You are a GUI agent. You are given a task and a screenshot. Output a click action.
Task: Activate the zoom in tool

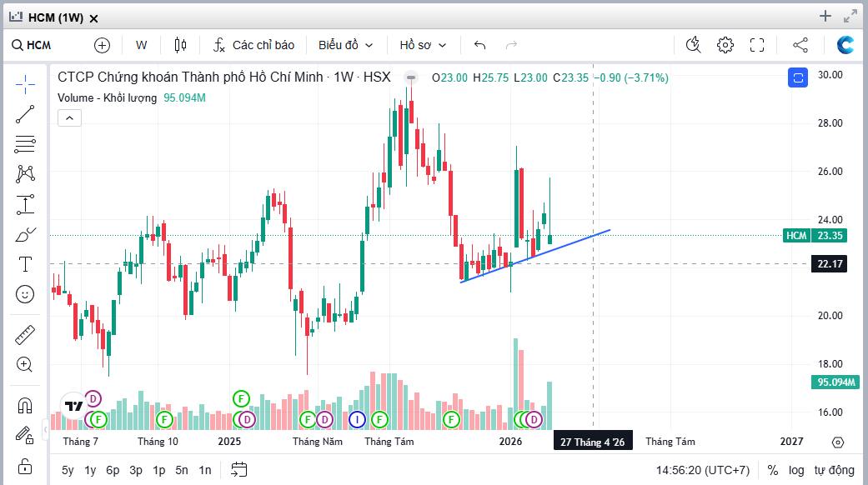pyautogui.click(x=25, y=364)
